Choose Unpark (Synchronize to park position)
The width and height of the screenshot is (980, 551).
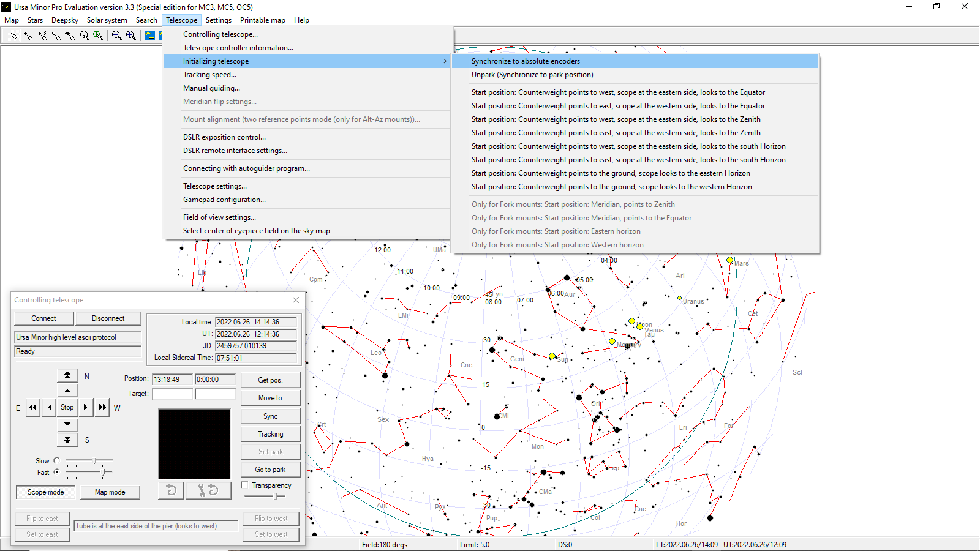click(635, 75)
